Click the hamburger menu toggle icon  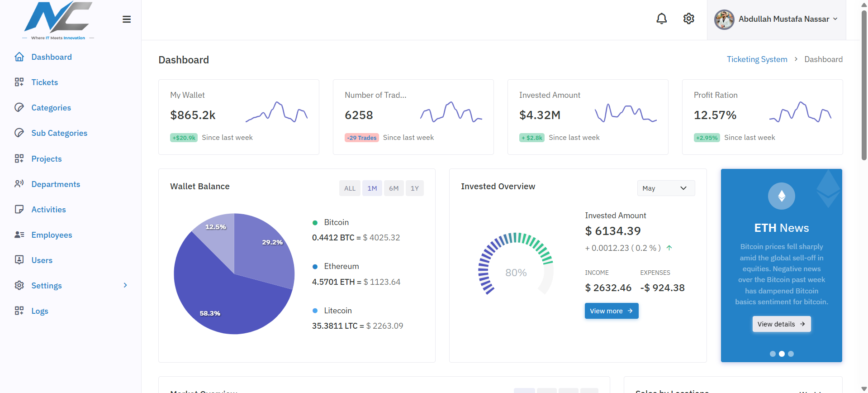[127, 19]
